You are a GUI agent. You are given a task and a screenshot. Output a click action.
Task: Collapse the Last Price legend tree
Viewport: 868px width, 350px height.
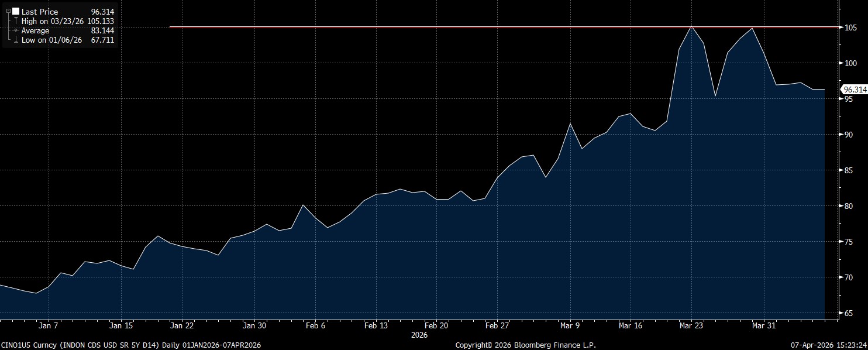point(8,11)
